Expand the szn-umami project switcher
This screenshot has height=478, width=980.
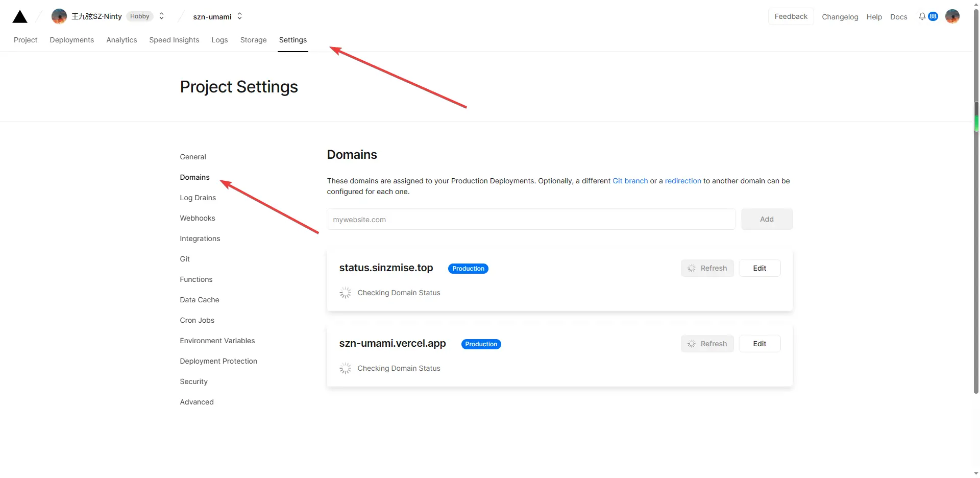click(239, 16)
